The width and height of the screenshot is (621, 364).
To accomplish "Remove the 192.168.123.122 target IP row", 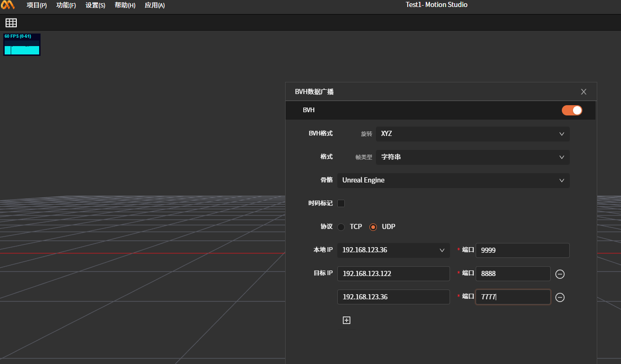I will coord(560,274).
